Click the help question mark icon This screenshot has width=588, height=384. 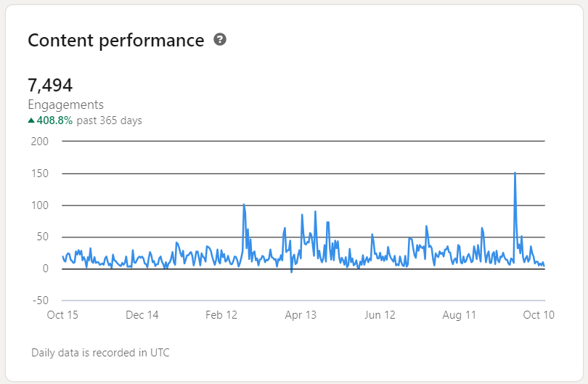[x=220, y=39]
